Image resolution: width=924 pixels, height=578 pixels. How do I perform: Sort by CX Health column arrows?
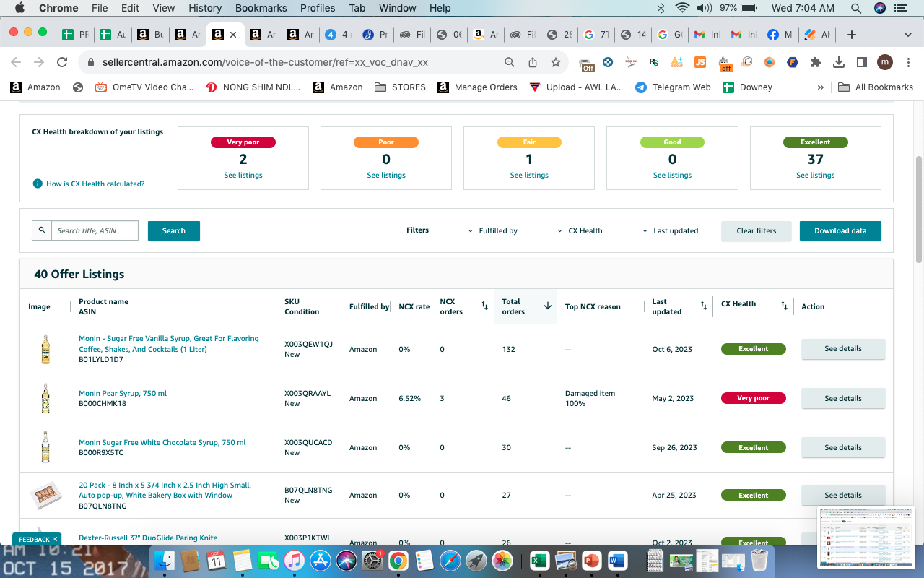(x=784, y=306)
